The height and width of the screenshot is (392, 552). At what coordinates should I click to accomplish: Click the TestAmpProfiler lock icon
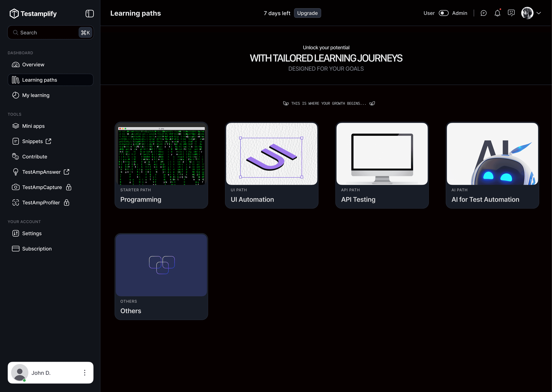(x=67, y=202)
